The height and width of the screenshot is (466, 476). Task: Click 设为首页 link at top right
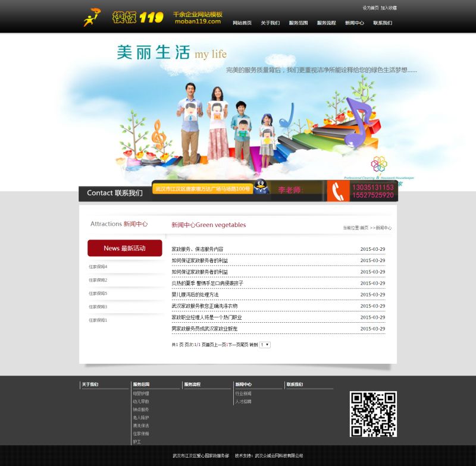370,8
